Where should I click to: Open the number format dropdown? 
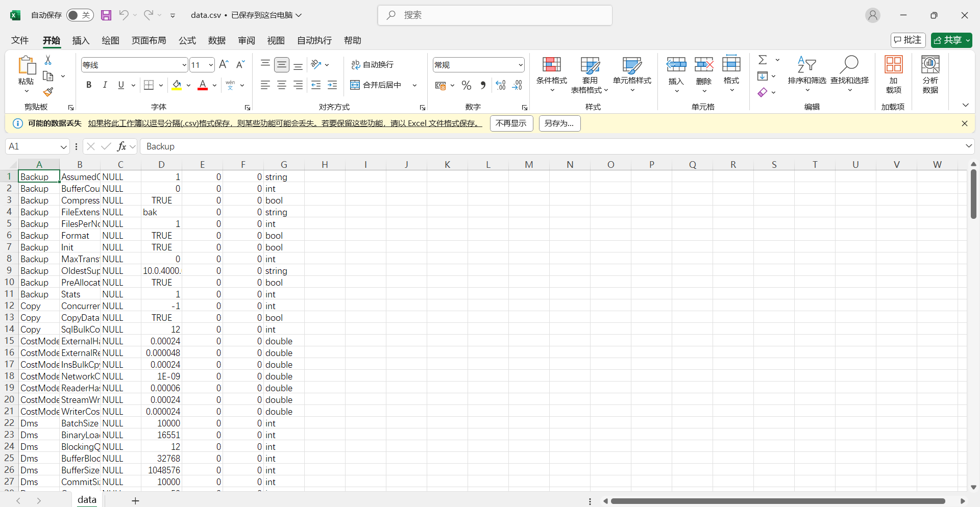(520, 65)
